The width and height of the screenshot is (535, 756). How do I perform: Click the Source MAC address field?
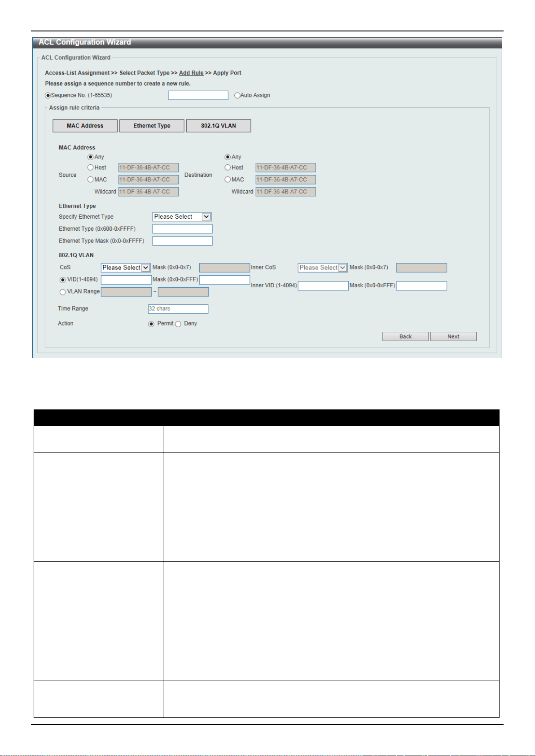coord(149,180)
